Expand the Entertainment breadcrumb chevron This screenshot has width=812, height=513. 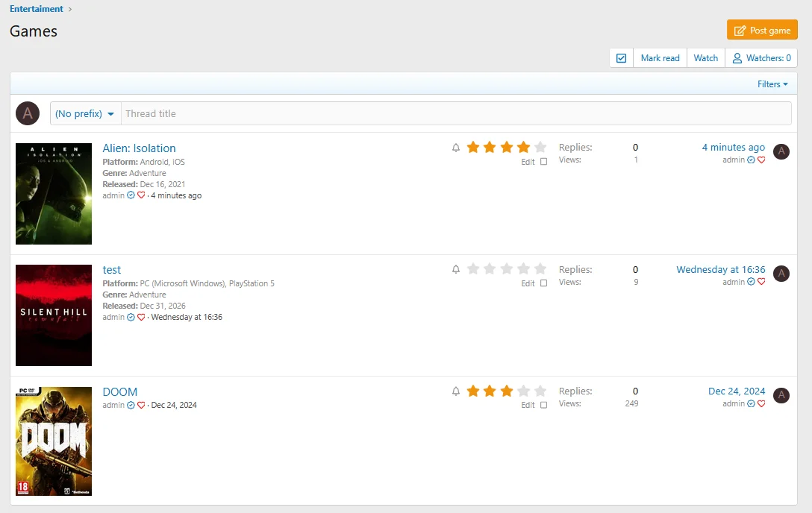pyautogui.click(x=69, y=9)
